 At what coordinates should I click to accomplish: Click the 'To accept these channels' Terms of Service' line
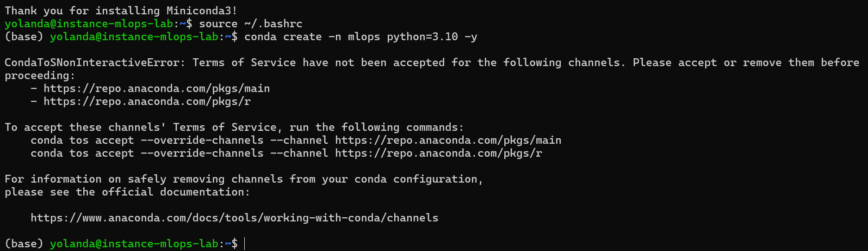(x=234, y=127)
